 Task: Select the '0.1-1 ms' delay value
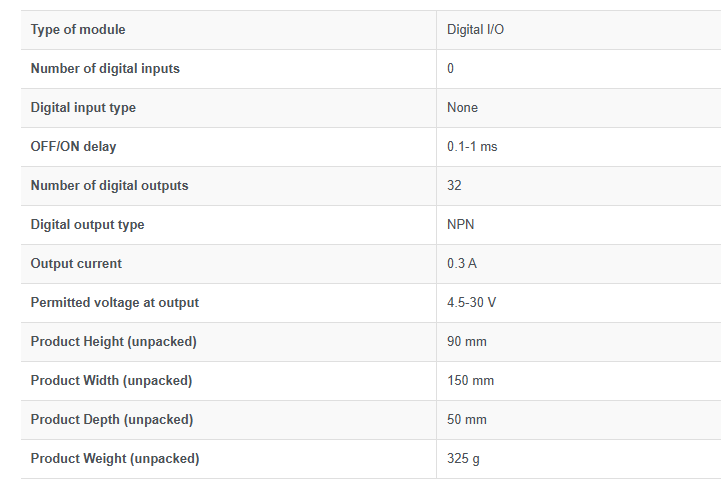pyautogui.click(x=472, y=147)
